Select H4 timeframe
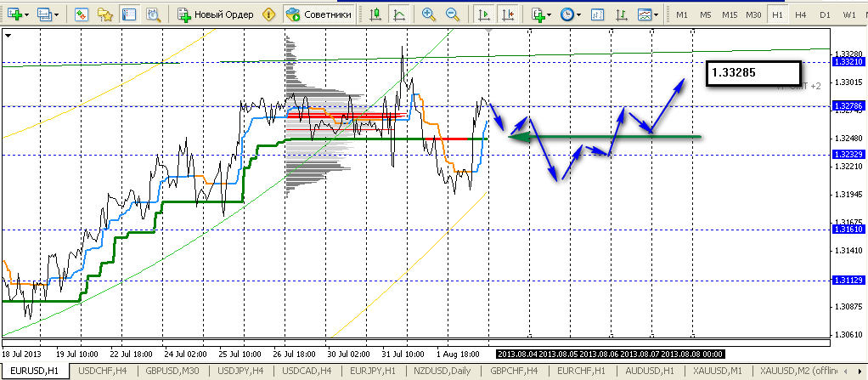This screenshot has width=868, height=380. pyautogui.click(x=800, y=15)
